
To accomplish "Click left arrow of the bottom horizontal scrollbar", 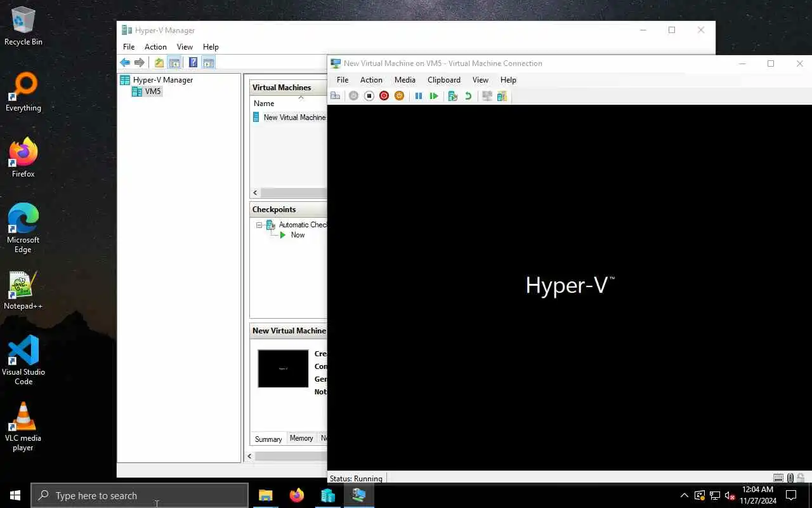I will click(249, 456).
